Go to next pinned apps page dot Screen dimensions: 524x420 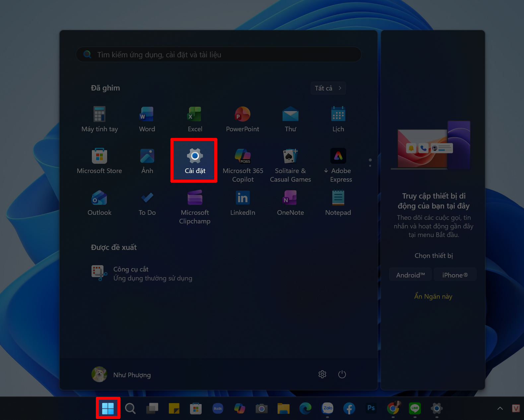pos(370,165)
